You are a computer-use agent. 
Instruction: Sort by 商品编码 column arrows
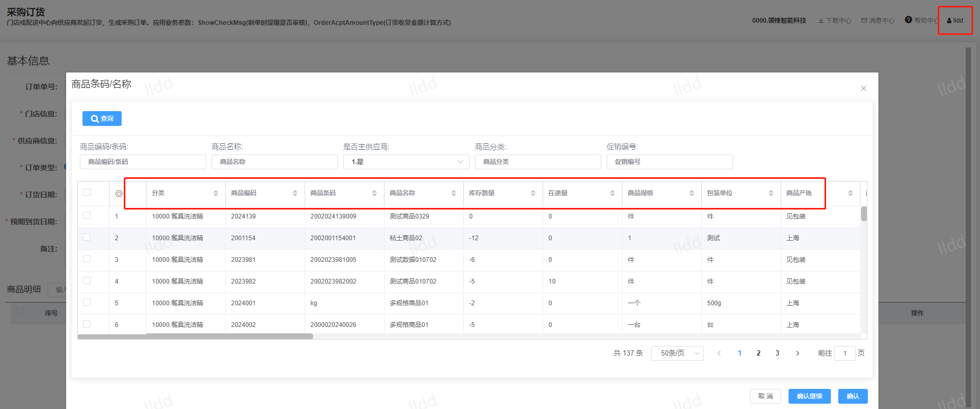point(295,193)
